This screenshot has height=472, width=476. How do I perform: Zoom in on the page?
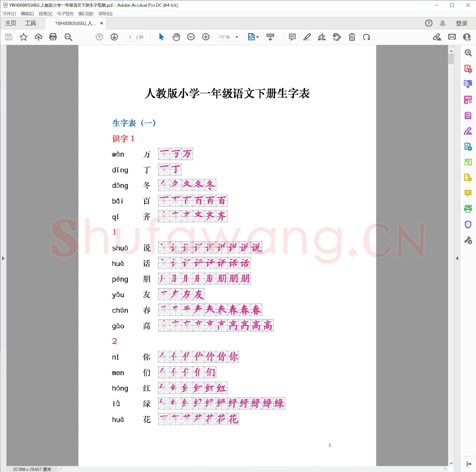click(206, 37)
